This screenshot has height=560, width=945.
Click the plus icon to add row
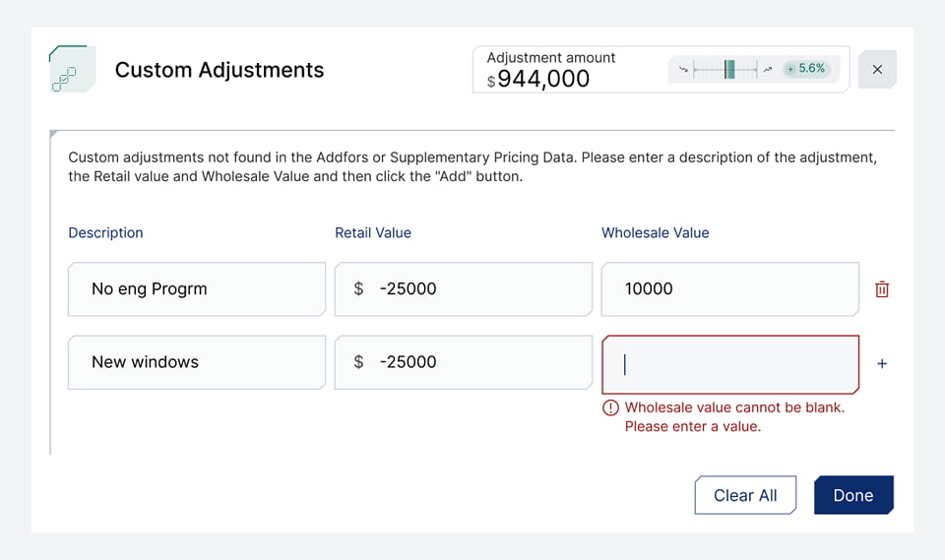pyautogui.click(x=882, y=363)
